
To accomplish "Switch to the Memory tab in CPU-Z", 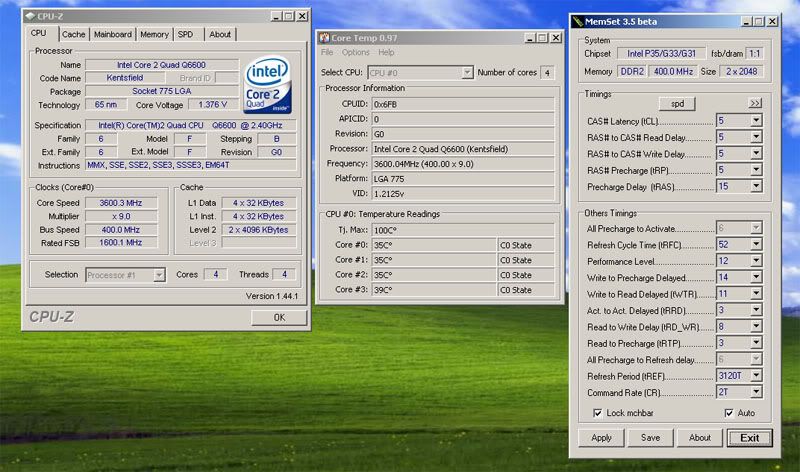I will coord(154,34).
